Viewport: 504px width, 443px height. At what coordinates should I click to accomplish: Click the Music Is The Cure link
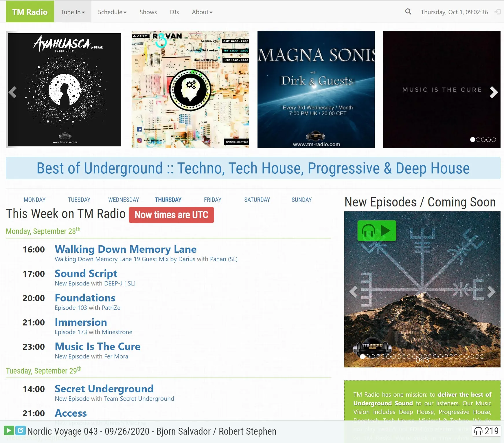(98, 346)
